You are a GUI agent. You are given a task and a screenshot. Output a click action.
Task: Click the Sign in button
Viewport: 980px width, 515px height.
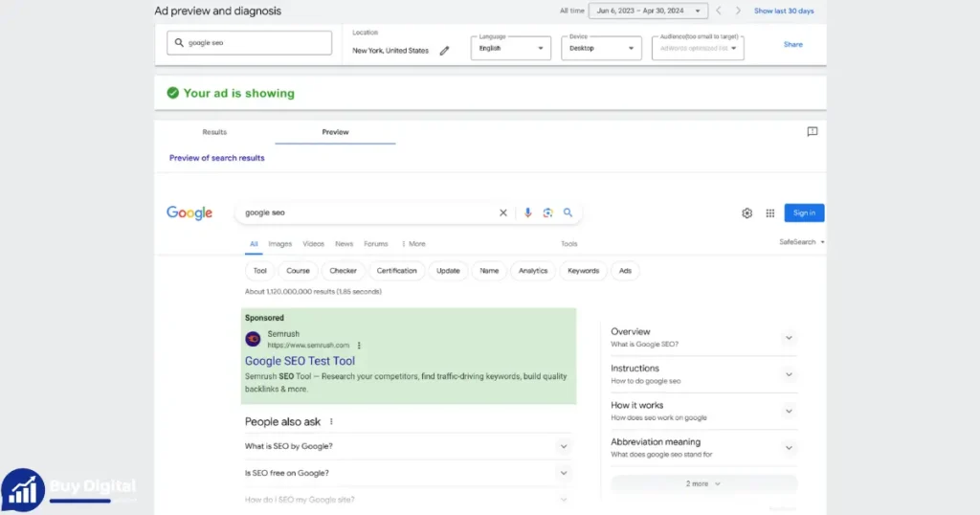tap(804, 213)
